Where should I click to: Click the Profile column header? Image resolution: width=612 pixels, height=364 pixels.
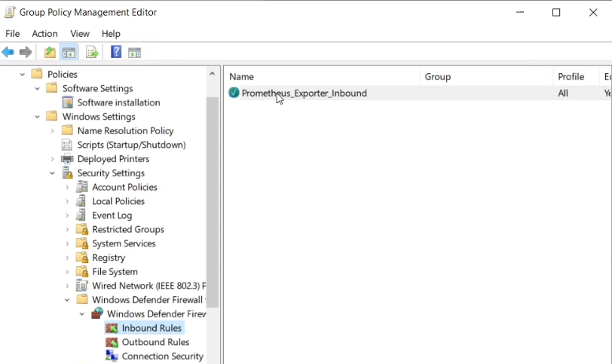tap(571, 76)
